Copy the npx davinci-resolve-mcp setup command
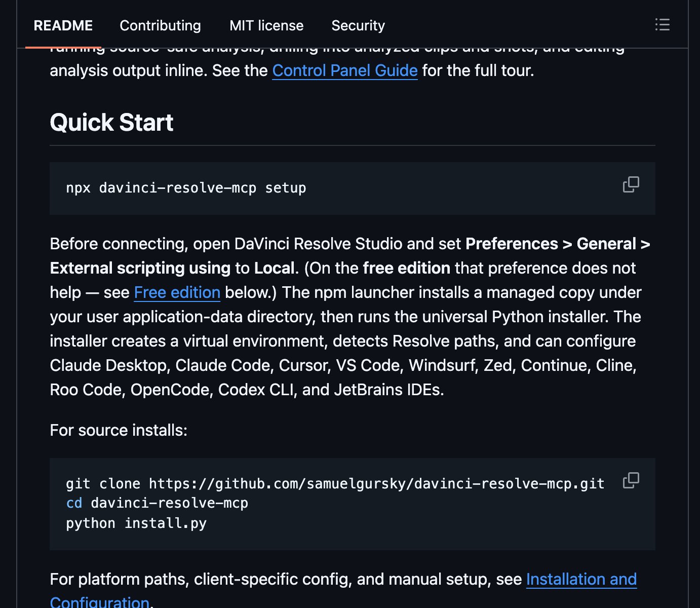Viewport: 700px width, 608px height. [631, 184]
